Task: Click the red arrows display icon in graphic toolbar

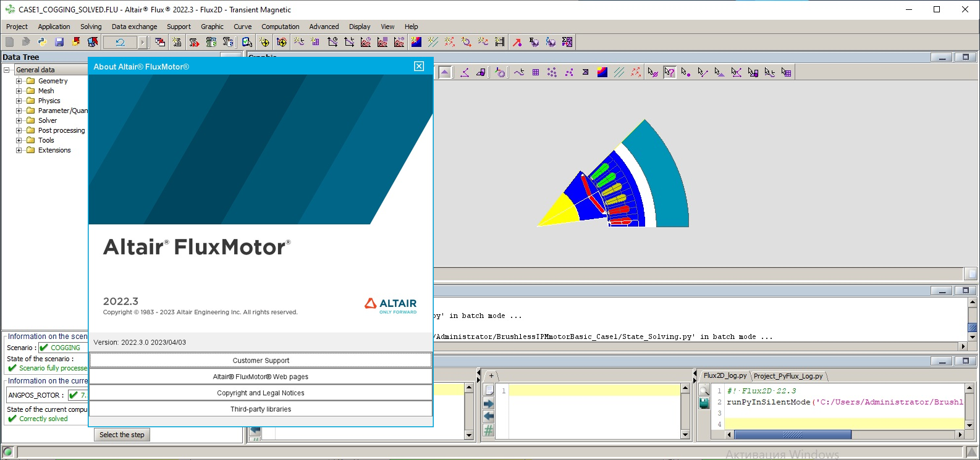Action: click(x=636, y=72)
